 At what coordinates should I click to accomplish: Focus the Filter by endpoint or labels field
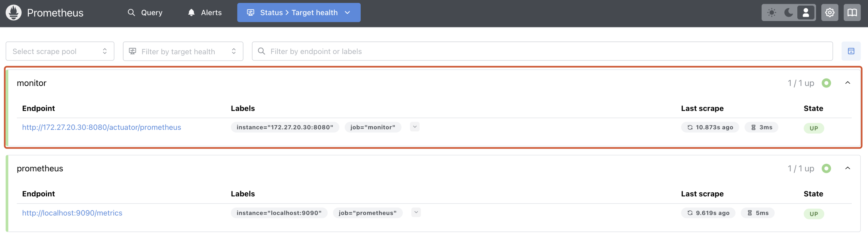(x=546, y=51)
